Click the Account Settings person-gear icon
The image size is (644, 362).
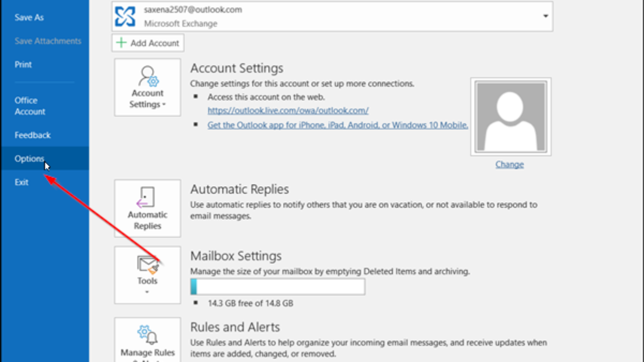[148, 76]
